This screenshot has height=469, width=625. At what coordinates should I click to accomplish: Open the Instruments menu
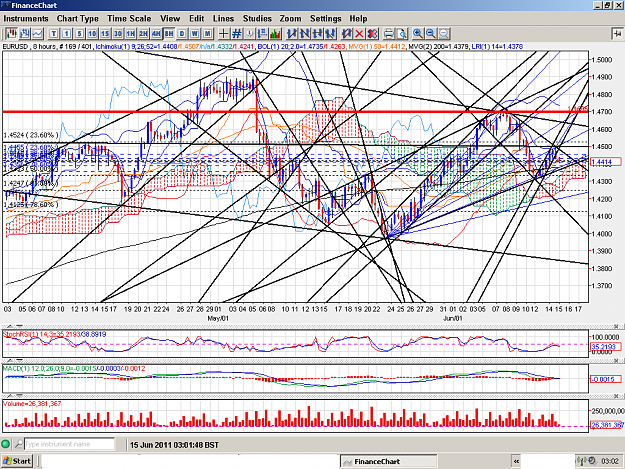click(x=26, y=18)
